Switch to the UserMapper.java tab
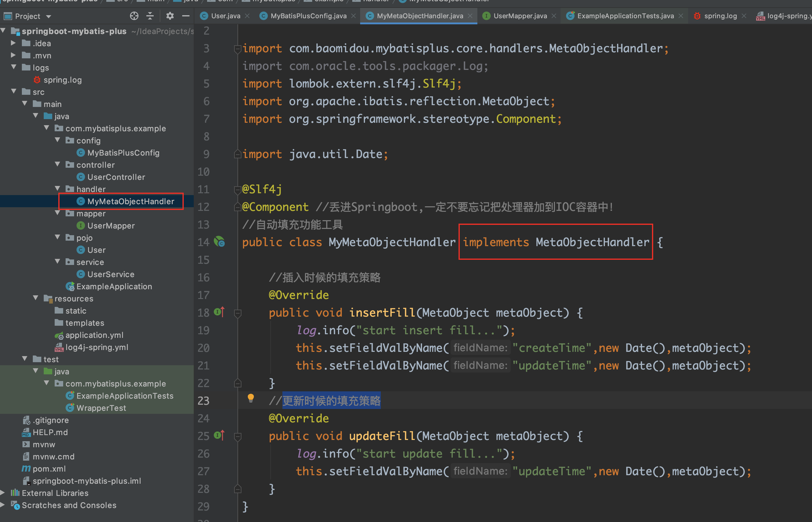 [519, 16]
